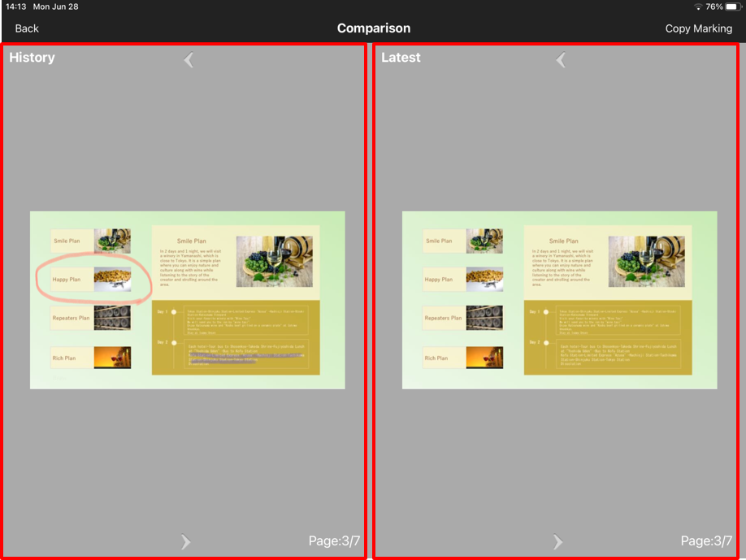Tap the battery icon in status bar
The height and width of the screenshot is (560, 746).
(731, 7)
